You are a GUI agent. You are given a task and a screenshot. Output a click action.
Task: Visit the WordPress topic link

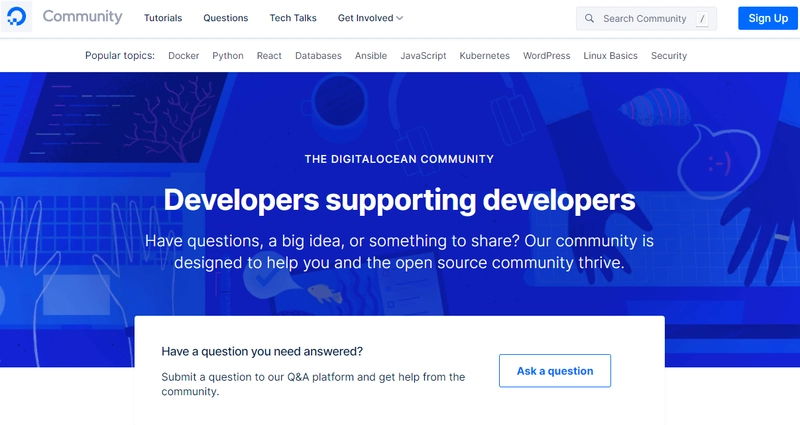tap(546, 56)
